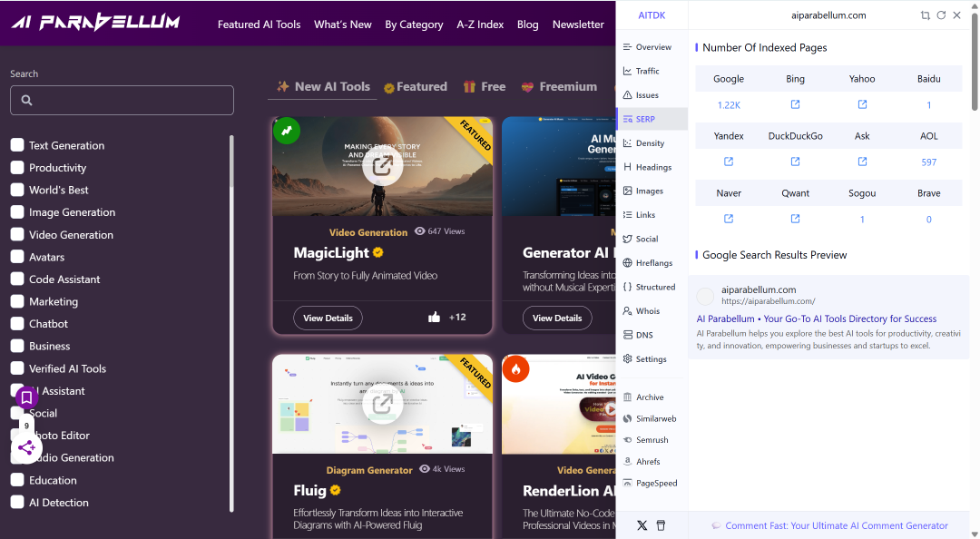The width and height of the screenshot is (980, 539).
Task: Check the Video Generation filter checkbox
Action: point(17,234)
